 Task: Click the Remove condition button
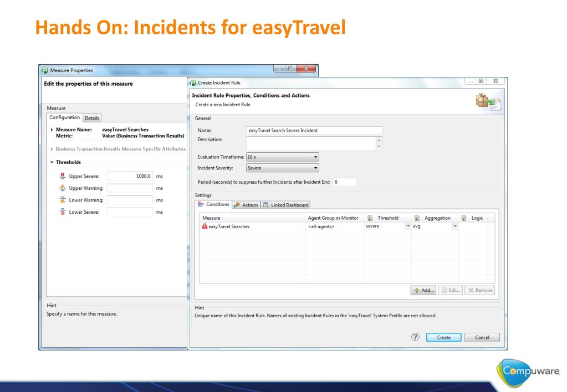point(480,290)
